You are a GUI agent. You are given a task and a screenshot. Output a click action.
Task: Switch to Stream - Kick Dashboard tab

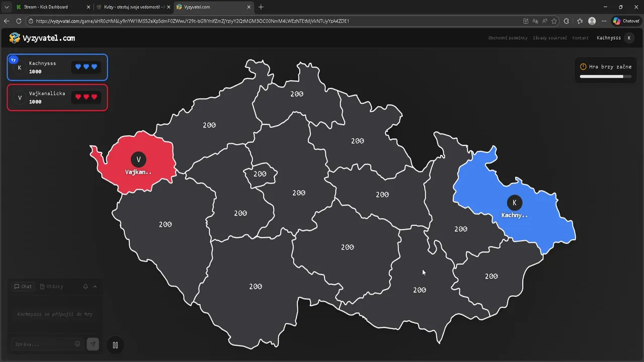[x=52, y=7]
